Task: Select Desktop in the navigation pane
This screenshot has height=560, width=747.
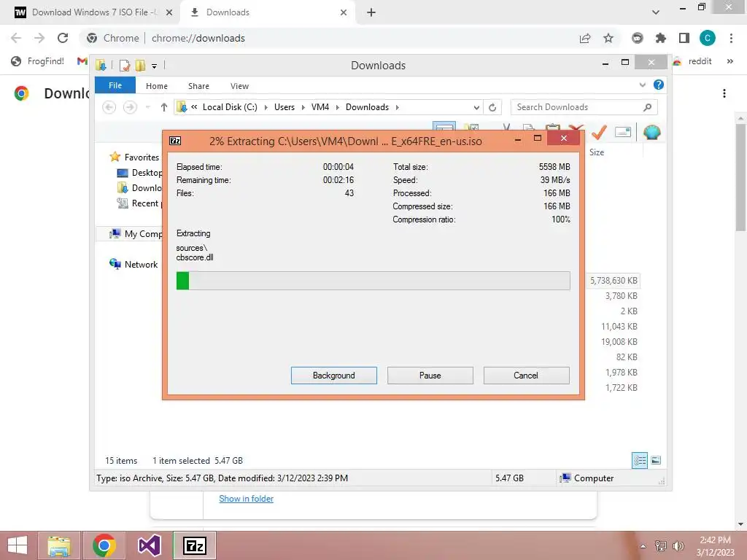Action: [x=147, y=172]
